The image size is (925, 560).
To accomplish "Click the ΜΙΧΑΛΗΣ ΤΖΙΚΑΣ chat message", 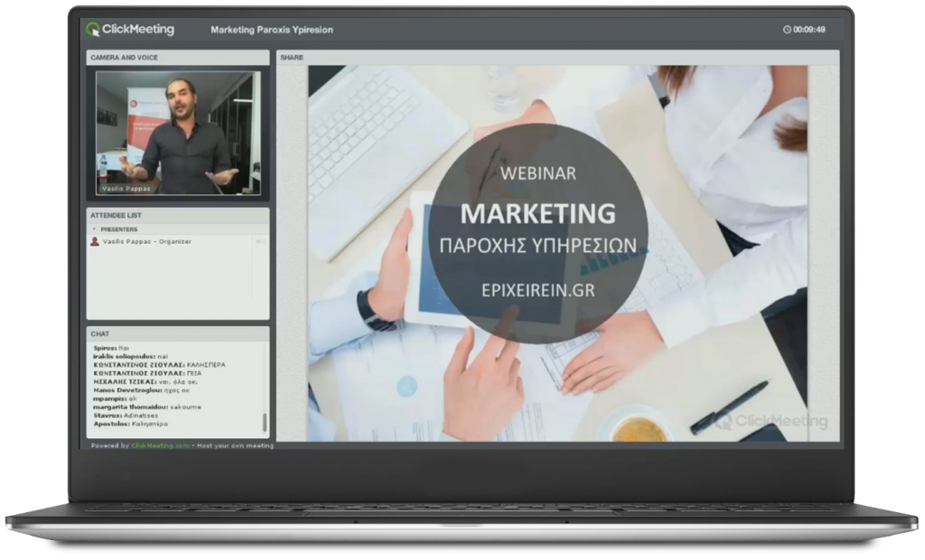I will [145, 382].
